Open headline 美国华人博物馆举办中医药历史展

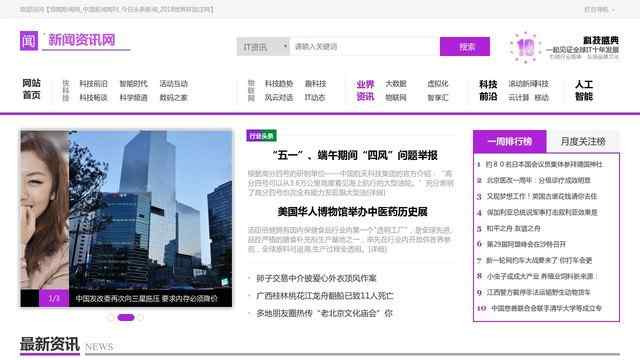pyautogui.click(x=352, y=212)
